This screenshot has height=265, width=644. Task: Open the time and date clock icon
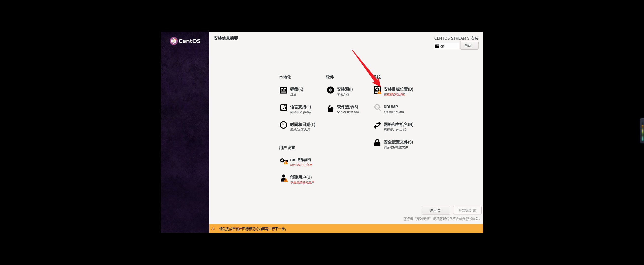coord(283,125)
